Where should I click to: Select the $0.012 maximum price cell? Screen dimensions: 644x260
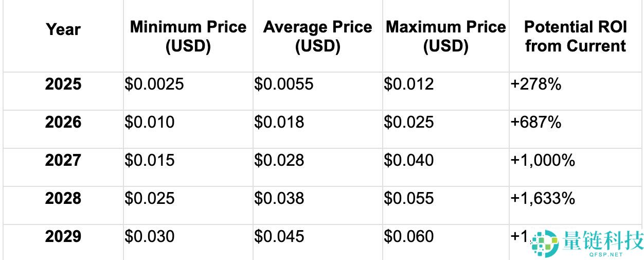pyautogui.click(x=409, y=84)
